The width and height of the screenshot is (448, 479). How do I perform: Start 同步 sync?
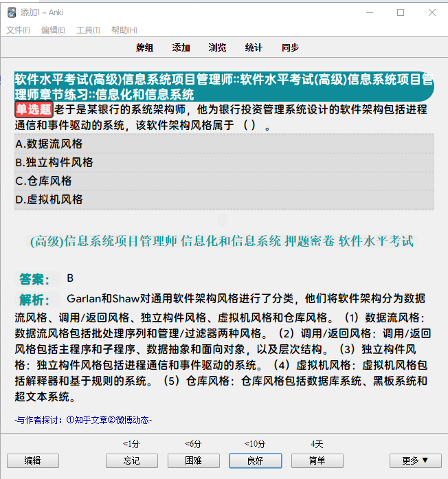[290, 47]
